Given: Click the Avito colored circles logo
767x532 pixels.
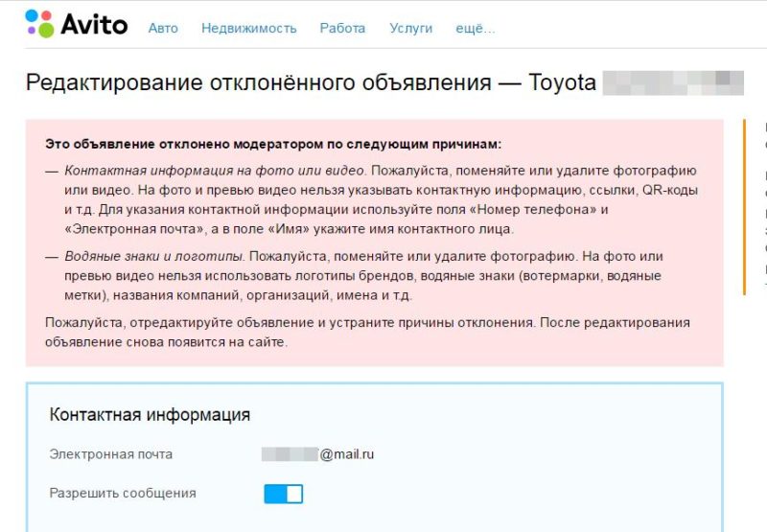Looking at the screenshot, I should click(x=39, y=24).
